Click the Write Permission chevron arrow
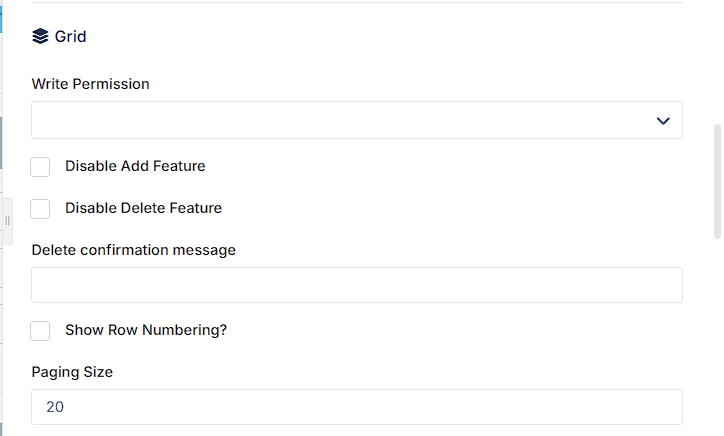724x436 pixels. (663, 121)
